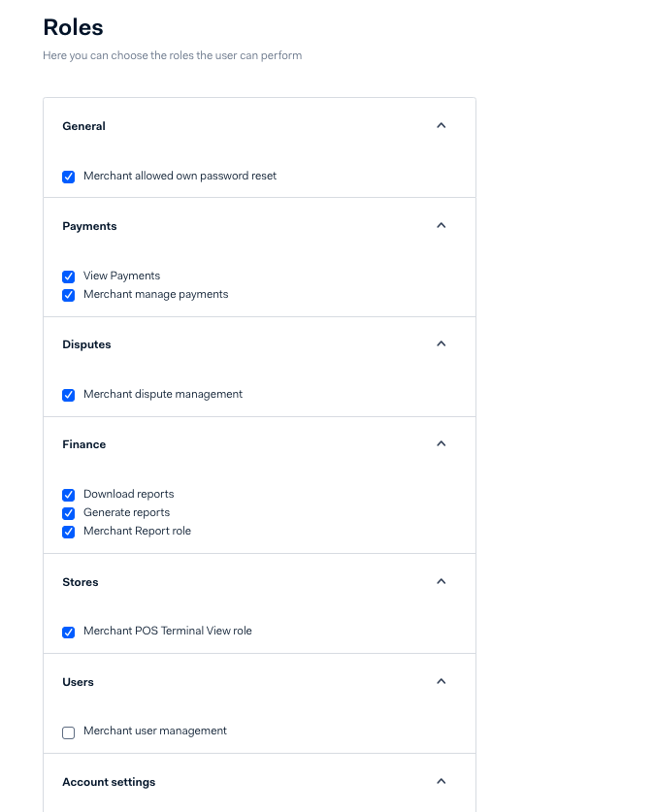655x812 pixels.
Task: Enable Merchant user management checkbox
Action: click(x=69, y=732)
